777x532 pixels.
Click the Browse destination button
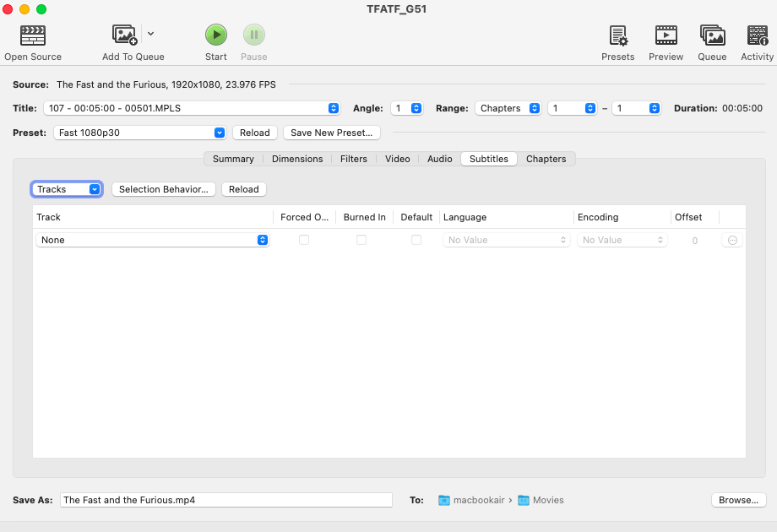[738, 500]
